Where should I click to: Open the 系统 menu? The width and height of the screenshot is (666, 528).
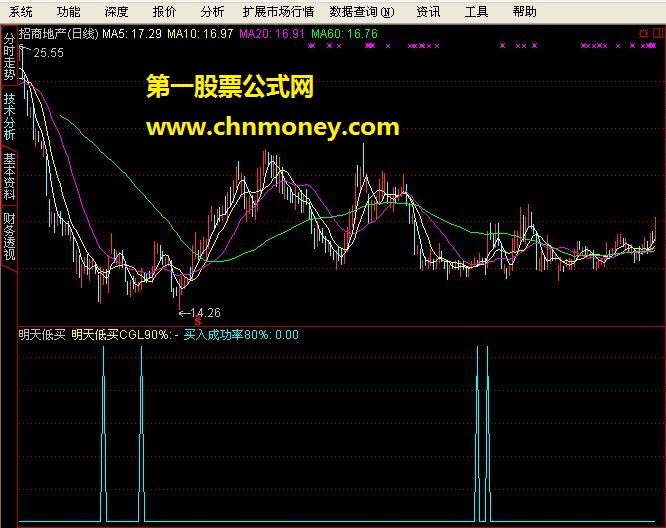pos(20,12)
